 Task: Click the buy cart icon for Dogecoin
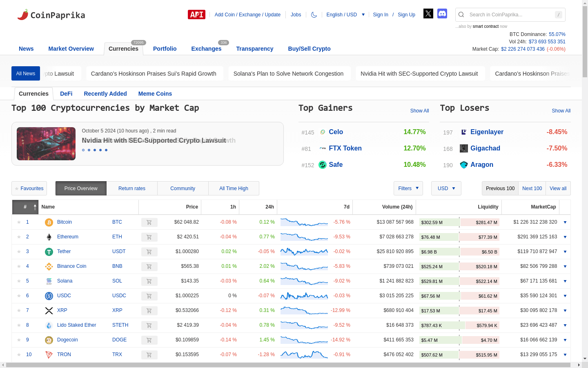pyautogui.click(x=149, y=340)
